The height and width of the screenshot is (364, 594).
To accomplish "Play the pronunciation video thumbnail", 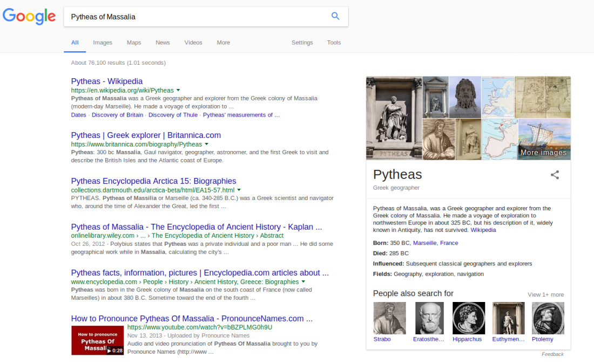I will pyautogui.click(x=97, y=340).
